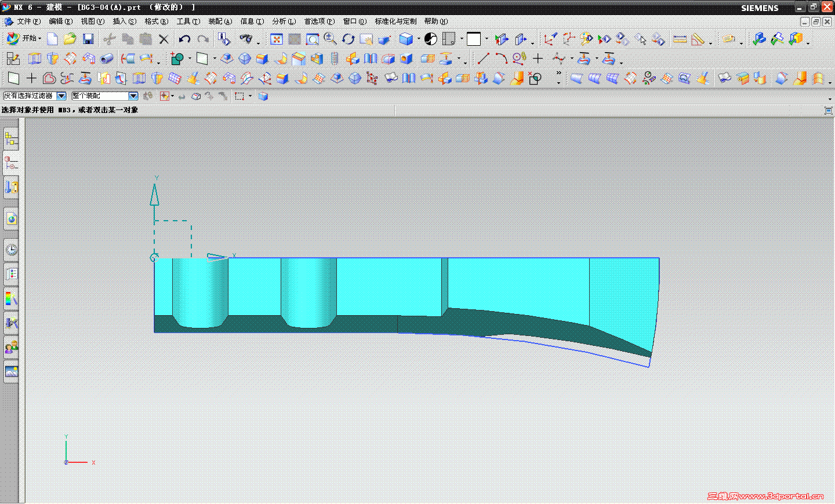This screenshot has height=504, width=835.
Task: Click the 帮助(H) menu item
Action: click(x=435, y=21)
